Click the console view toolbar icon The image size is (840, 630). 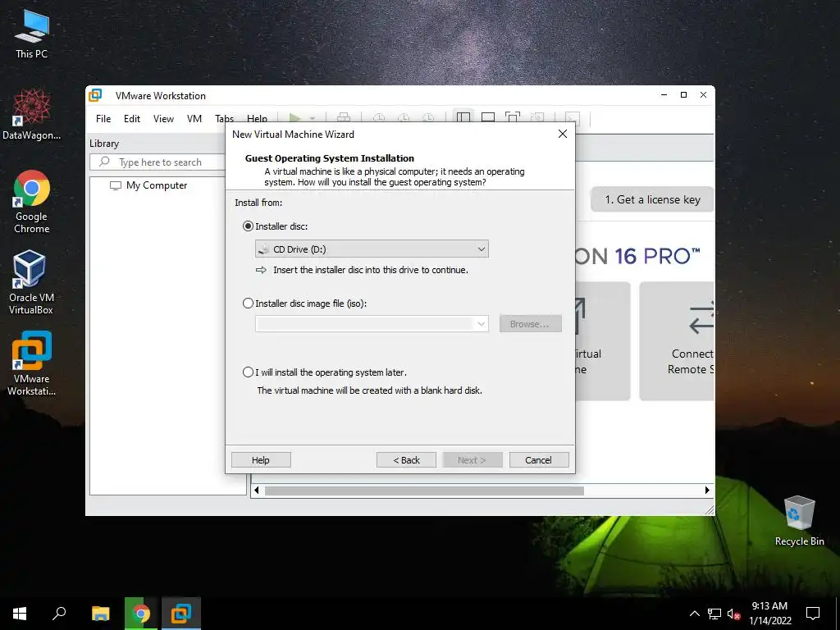pyautogui.click(x=573, y=117)
